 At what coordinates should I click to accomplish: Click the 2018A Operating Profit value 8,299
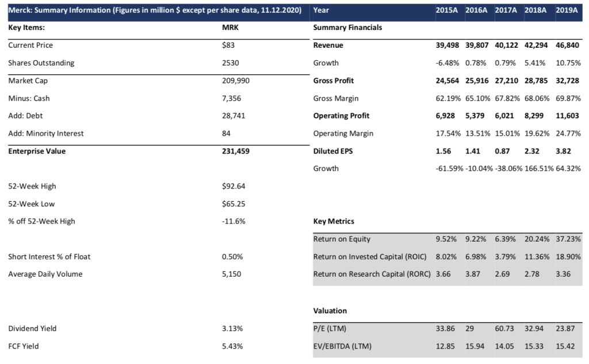(536, 116)
